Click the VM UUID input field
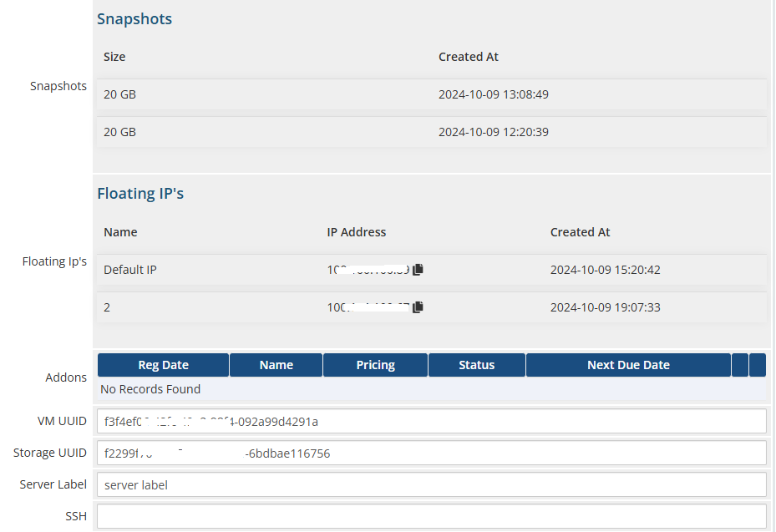Screen dimensions: 776x532 [431, 421]
